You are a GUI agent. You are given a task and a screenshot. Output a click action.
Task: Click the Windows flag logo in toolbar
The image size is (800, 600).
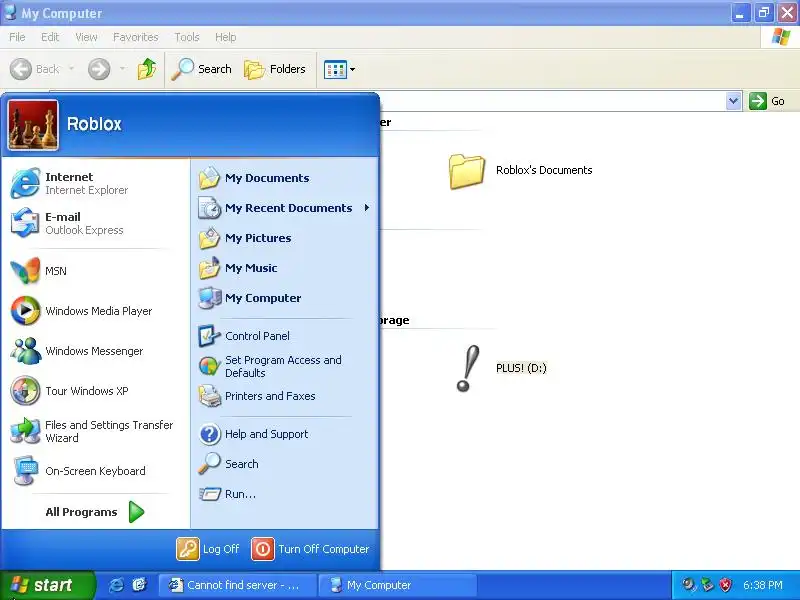coord(781,37)
